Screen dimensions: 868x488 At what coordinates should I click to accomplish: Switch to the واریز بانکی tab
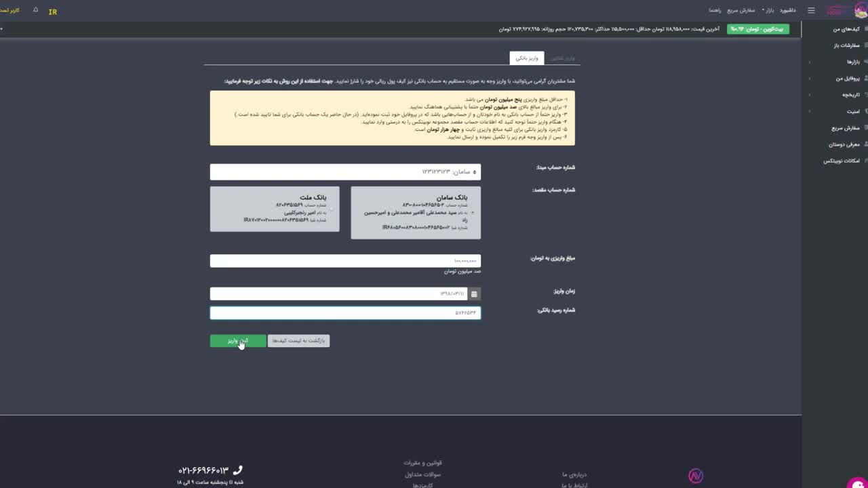pyautogui.click(x=526, y=58)
